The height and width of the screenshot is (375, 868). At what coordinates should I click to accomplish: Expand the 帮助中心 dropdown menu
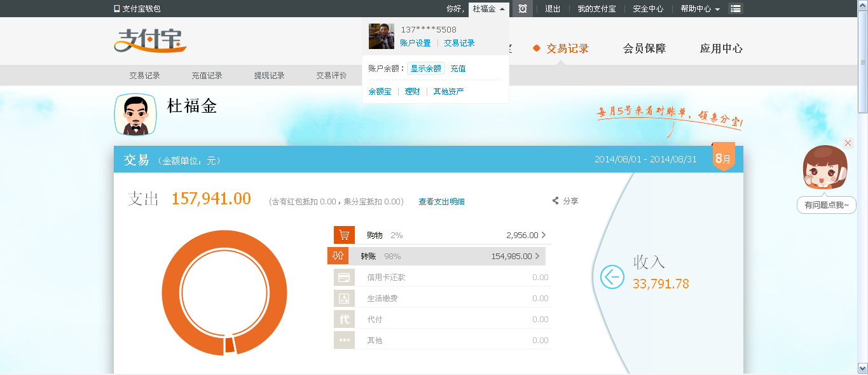(x=700, y=9)
